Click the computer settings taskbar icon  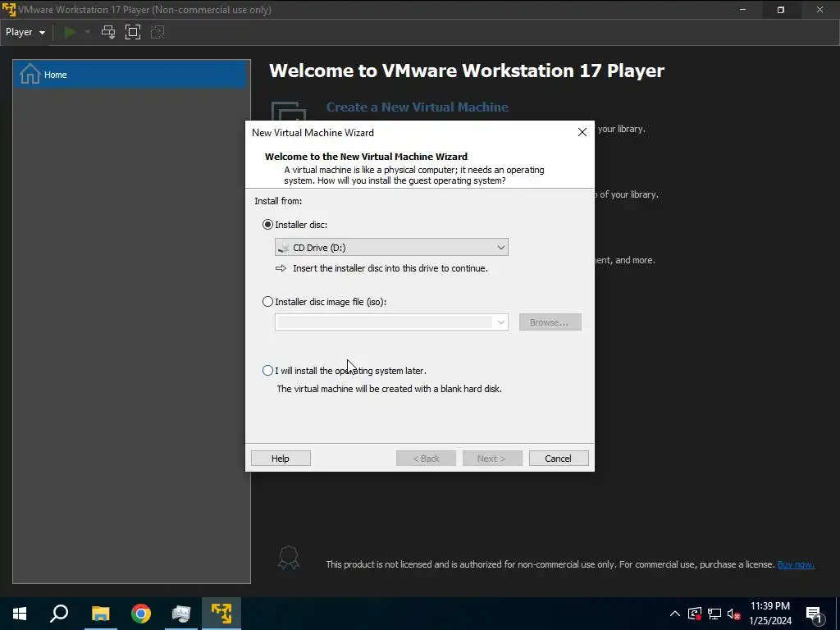(x=181, y=614)
